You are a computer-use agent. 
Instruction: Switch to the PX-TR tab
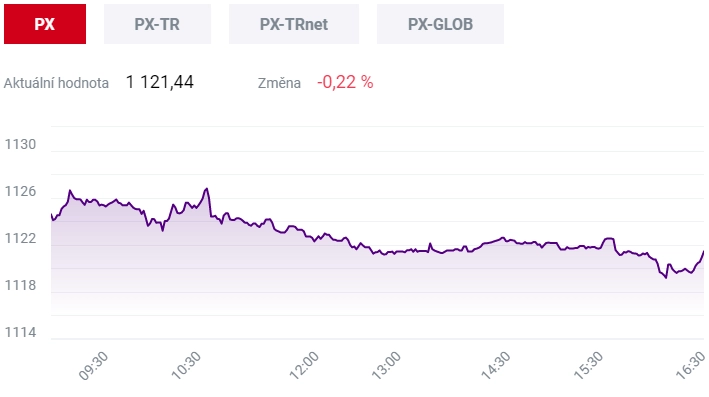click(x=157, y=24)
